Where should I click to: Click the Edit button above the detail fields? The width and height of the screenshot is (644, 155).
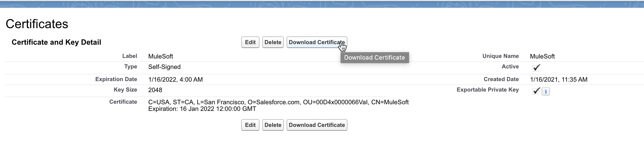click(250, 42)
